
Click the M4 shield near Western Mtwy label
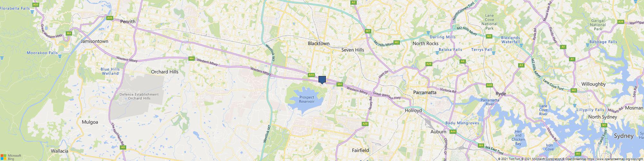(192, 58)
